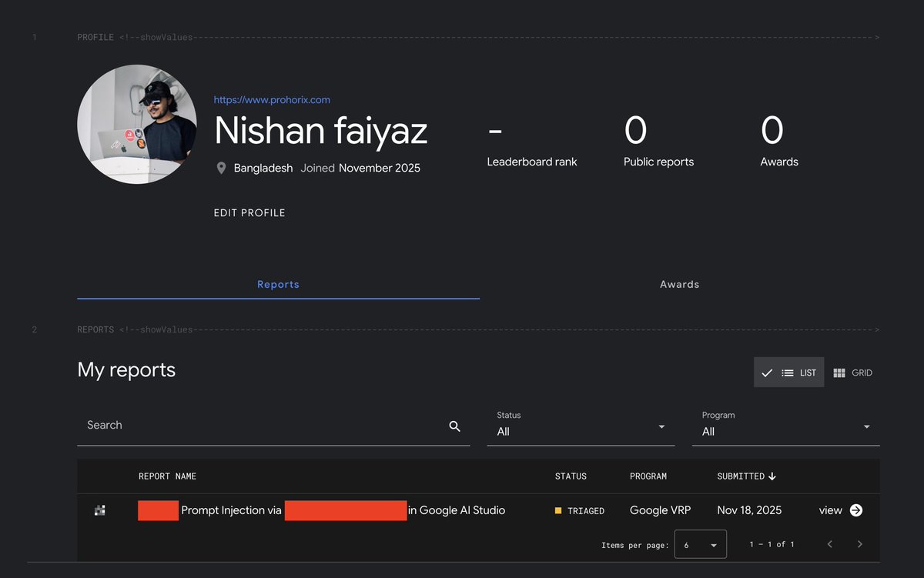Open the prohorix.com website link
The height and width of the screenshot is (578, 924).
(x=271, y=99)
